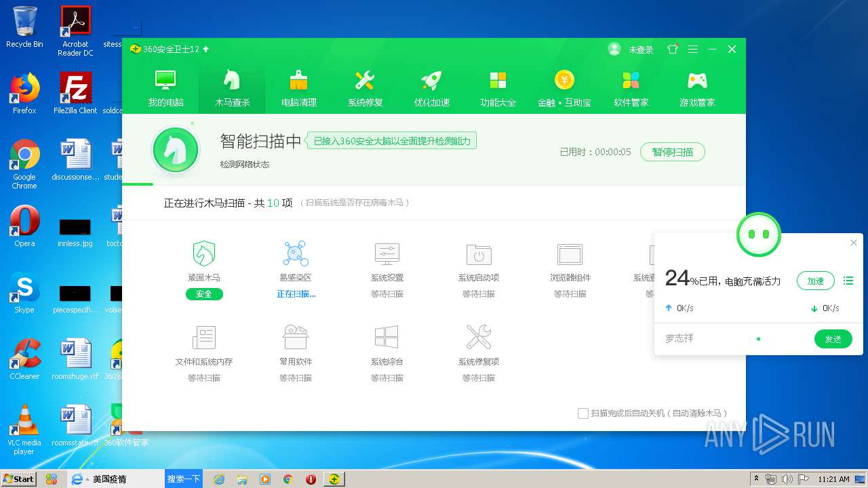The height and width of the screenshot is (488, 868).
Task: Open Chrome taskbar icon
Action: [288, 479]
